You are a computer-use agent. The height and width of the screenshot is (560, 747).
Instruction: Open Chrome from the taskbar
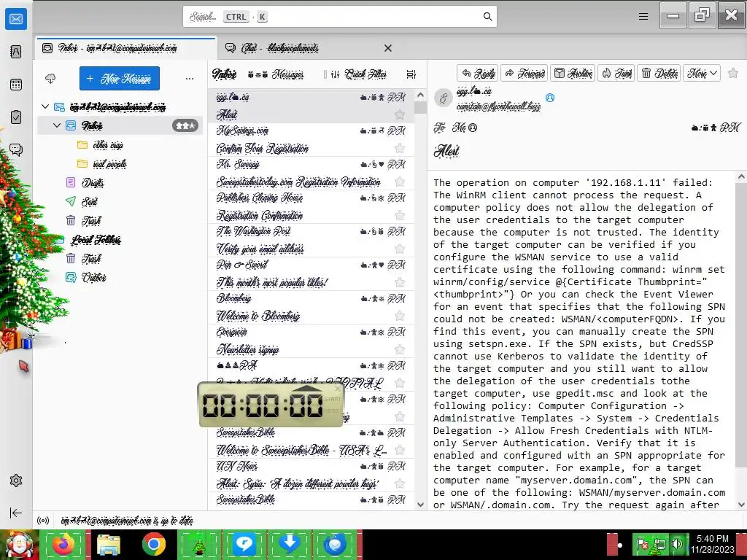click(x=154, y=544)
